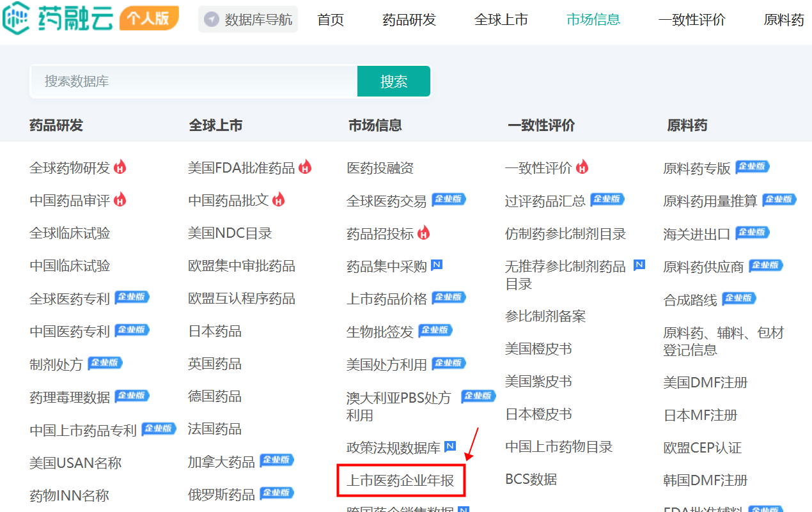Open 医药投融资 database link
The image size is (812, 512).
pyautogui.click(x=380, y=168)
